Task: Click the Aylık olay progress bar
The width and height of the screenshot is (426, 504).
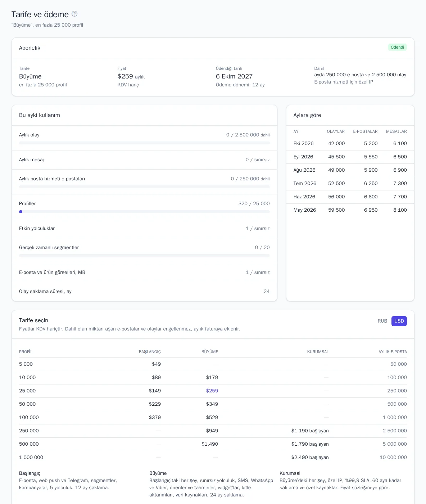Action: [144, 143]
